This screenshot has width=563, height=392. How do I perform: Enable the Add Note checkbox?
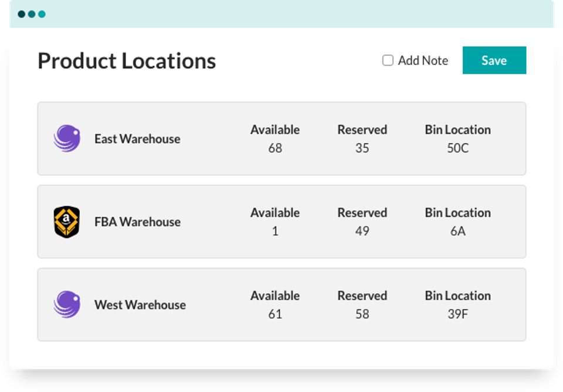click(388, 60)
